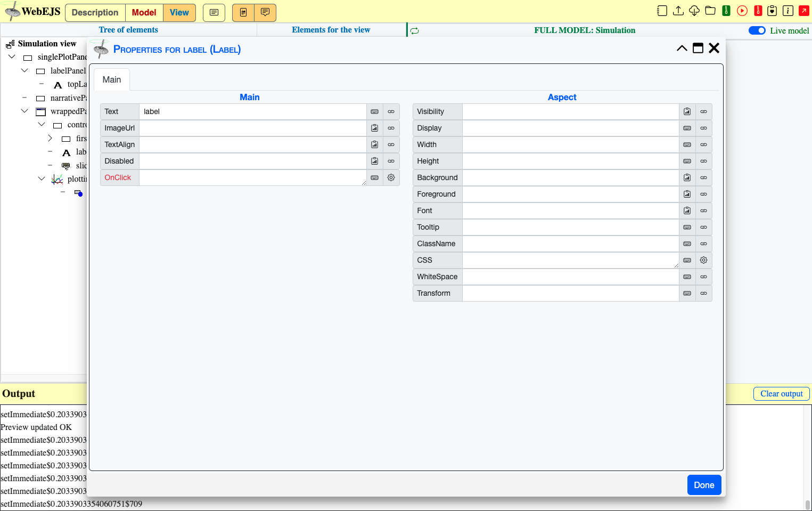Click the upload arrow icon
Viewport: 812px width, 511px height.
tap(678, 11)
